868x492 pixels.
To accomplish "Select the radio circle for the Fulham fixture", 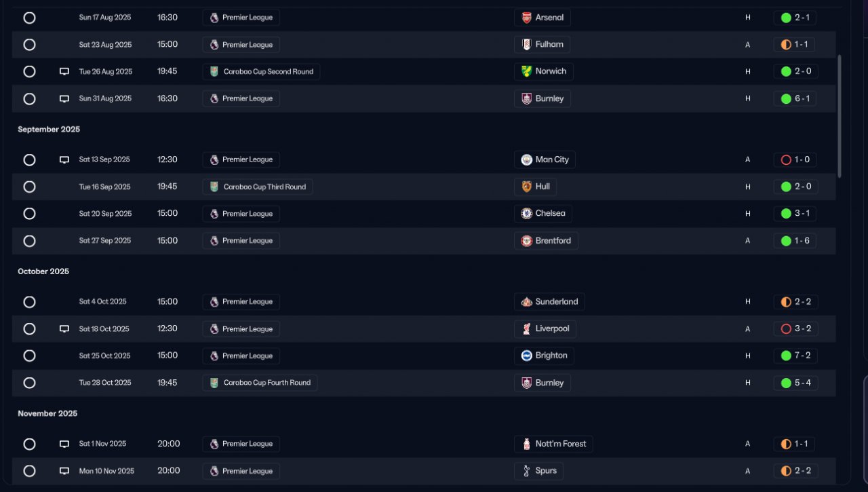I will click(x=29, y=45).
